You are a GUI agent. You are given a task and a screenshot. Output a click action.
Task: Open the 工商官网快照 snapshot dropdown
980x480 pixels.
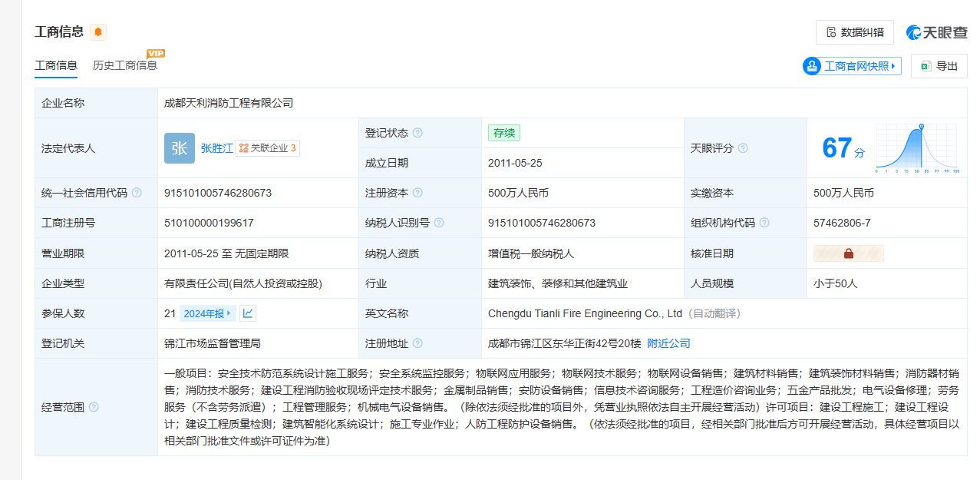pyautogui.click(x=852, y=66)
